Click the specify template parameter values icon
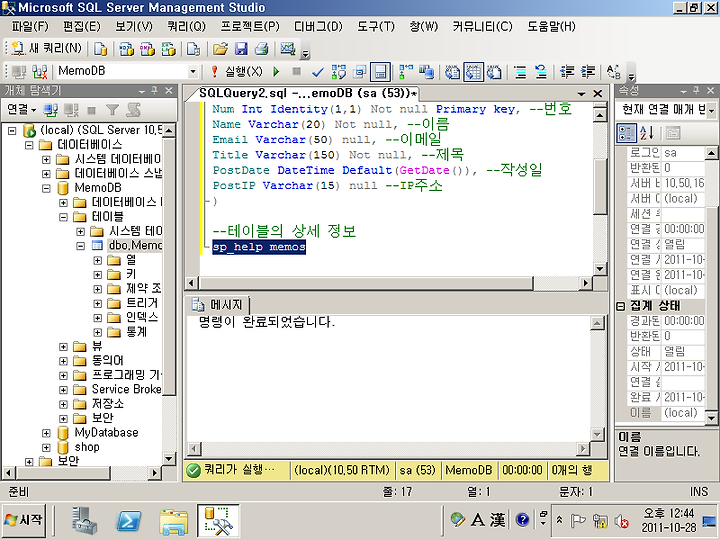 click(x=613, y=72)
